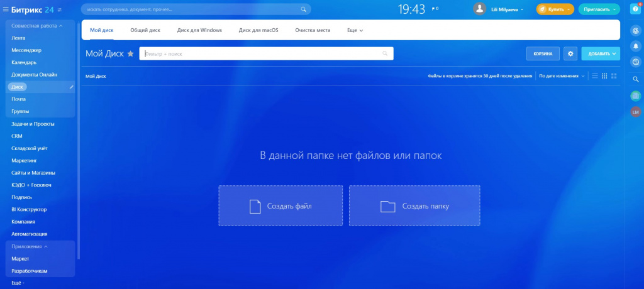
Task: Click the Мой Диск breadcrumb
Action: 96,77
